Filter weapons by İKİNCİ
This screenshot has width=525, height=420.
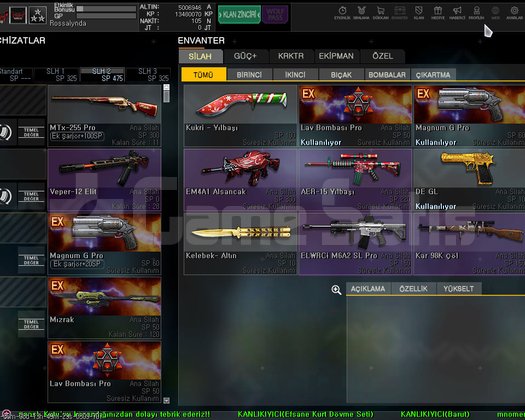[x=295, y=74]
